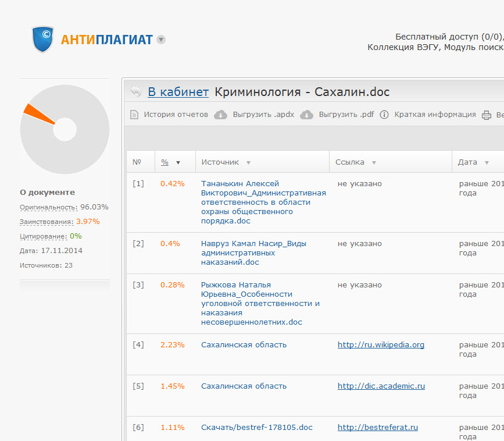This screenshot has height=441, width=504.
Task: Open the % column sort arrow
Action: pyautogui.click(x=178, y=162)
